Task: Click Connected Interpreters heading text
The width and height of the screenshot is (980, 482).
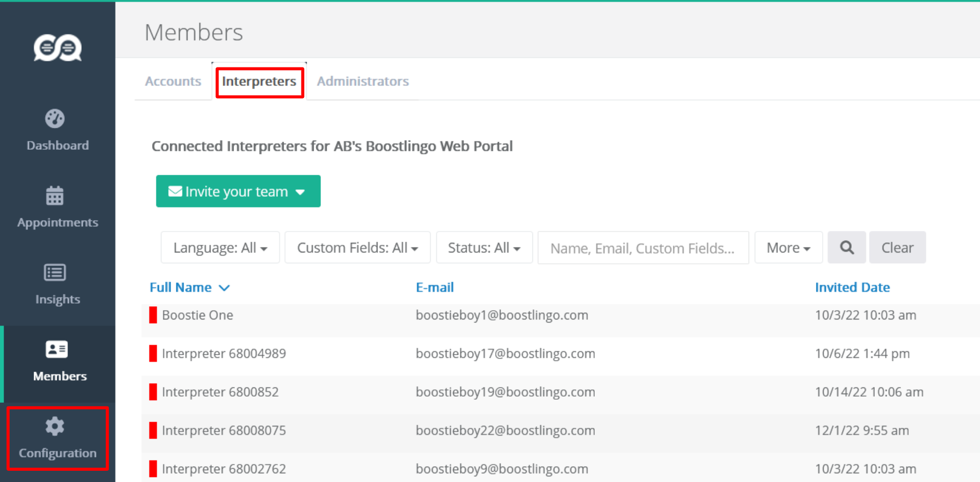Action: pos(332,146)
